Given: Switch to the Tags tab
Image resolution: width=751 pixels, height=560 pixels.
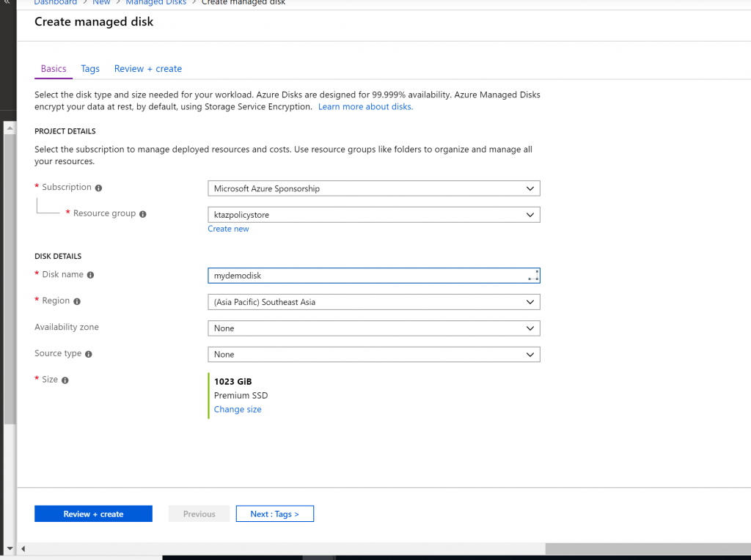Looking at the screenshot, I should click(x=90, y=69).
